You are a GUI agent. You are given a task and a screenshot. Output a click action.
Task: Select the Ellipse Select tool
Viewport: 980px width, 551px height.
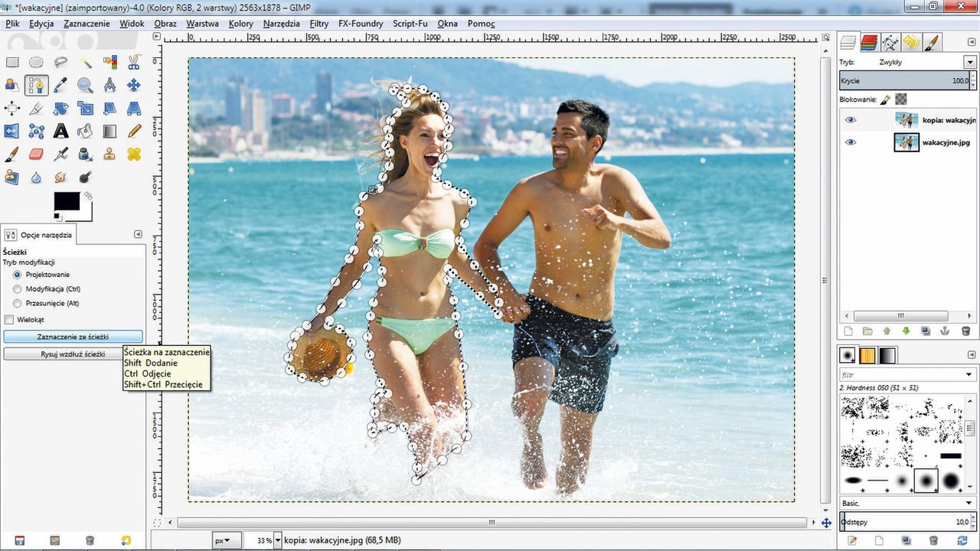point(36,62)
